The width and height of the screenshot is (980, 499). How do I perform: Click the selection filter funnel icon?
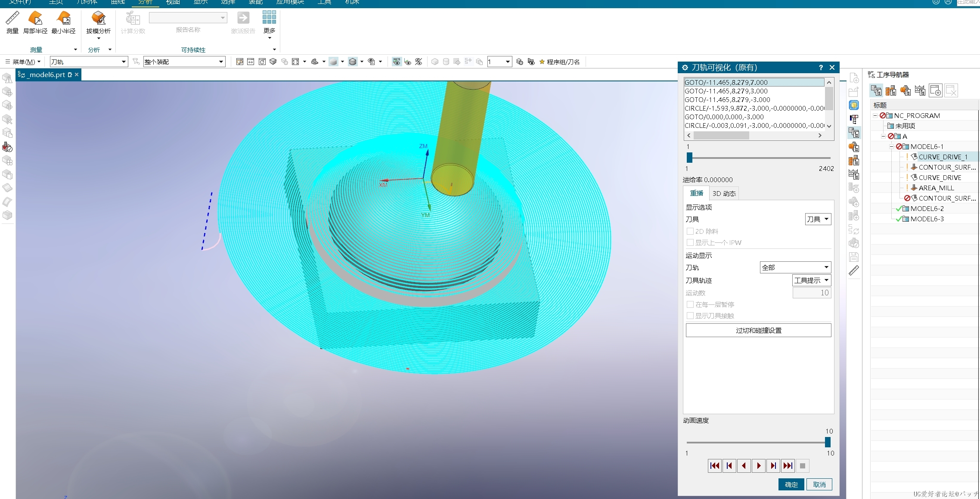(x=136, y=62)
